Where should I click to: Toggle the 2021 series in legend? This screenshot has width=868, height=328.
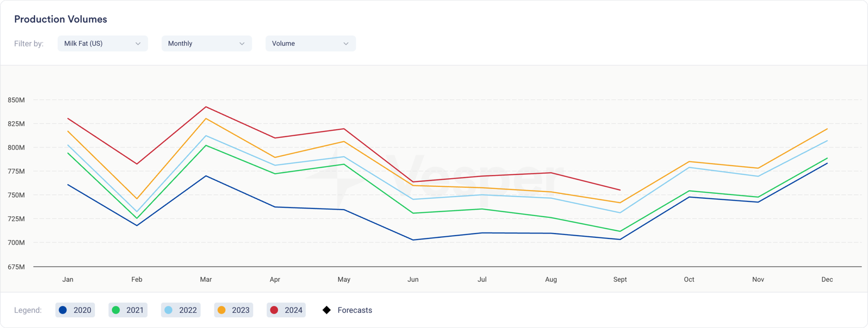click(128, 310)
